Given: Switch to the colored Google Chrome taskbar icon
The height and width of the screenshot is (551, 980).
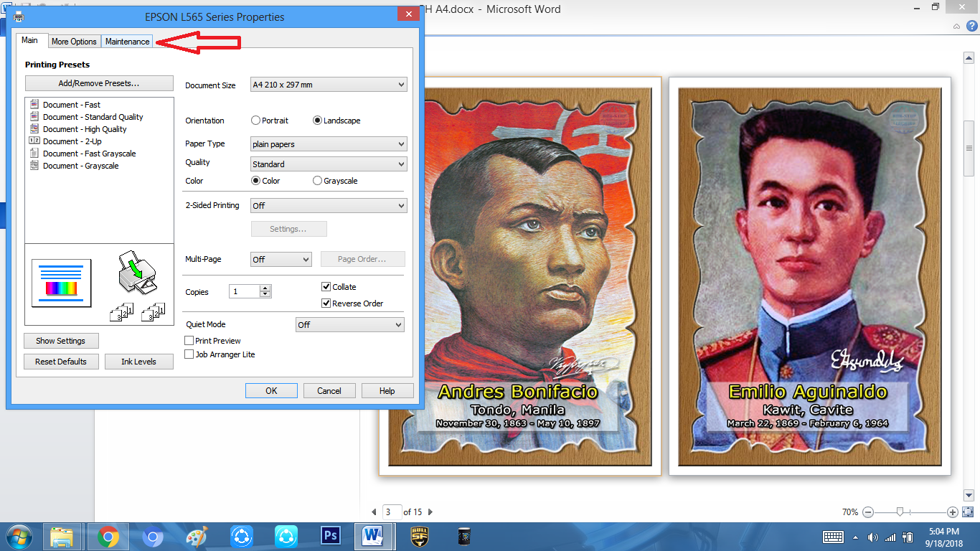Looking at the screenshot, I should tap(108, 537).
